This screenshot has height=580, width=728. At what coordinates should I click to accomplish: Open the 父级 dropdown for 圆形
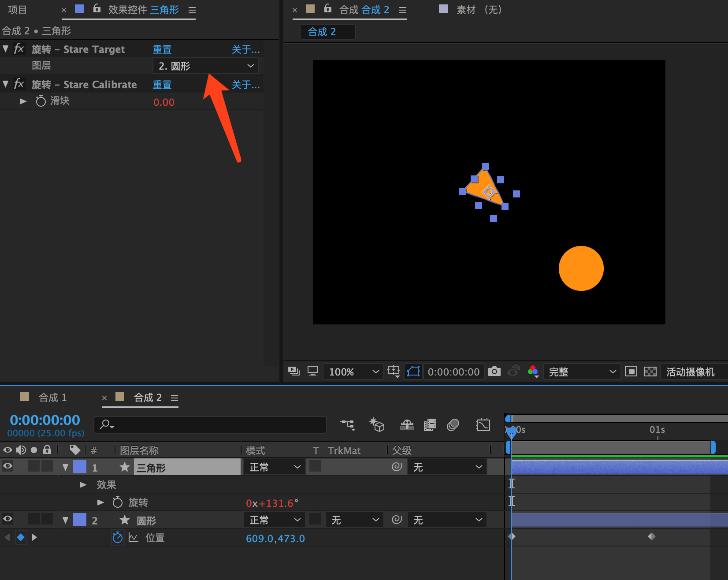pos(447,520)
